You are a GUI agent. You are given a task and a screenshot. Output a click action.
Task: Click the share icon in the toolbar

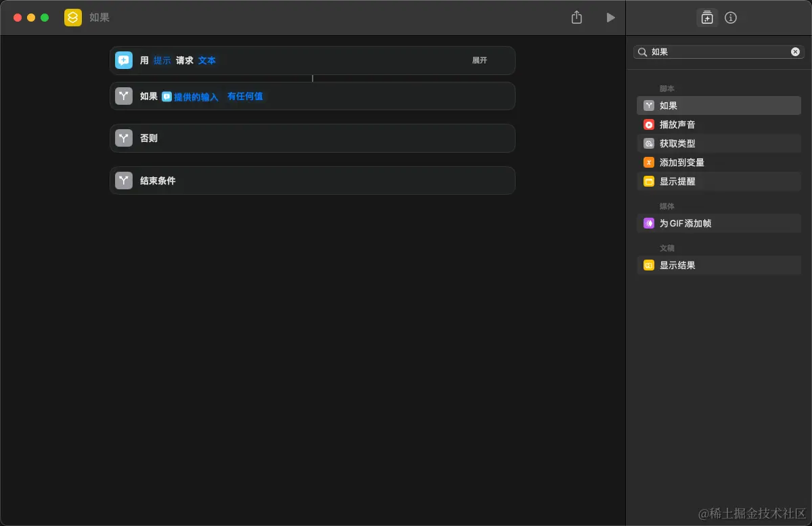click(577, 18)
